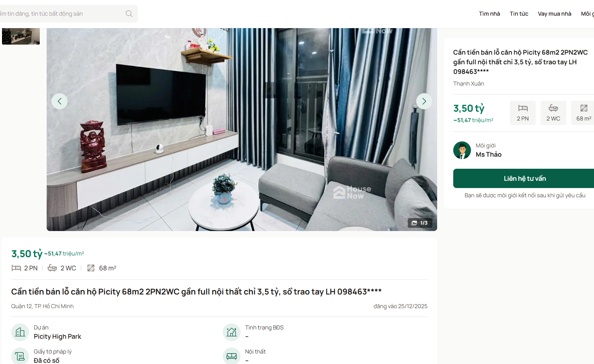Click the area icon above 68 m² card

pos(584,108)
